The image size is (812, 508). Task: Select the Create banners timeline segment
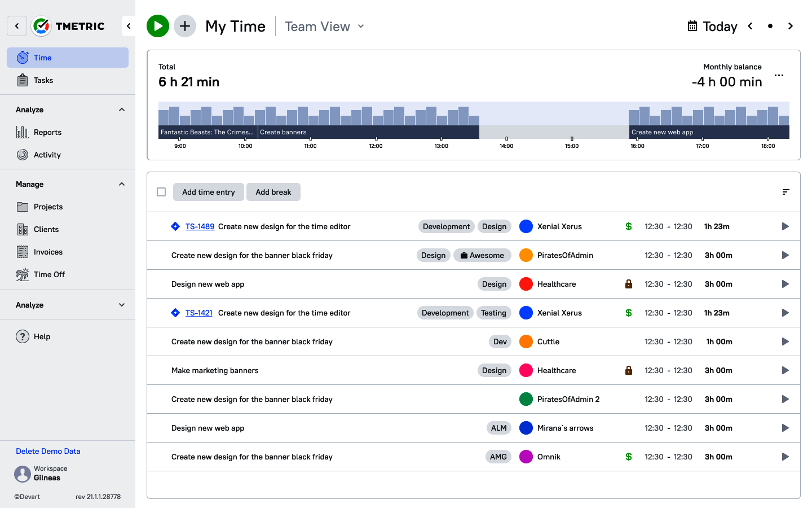click(368, 132)
